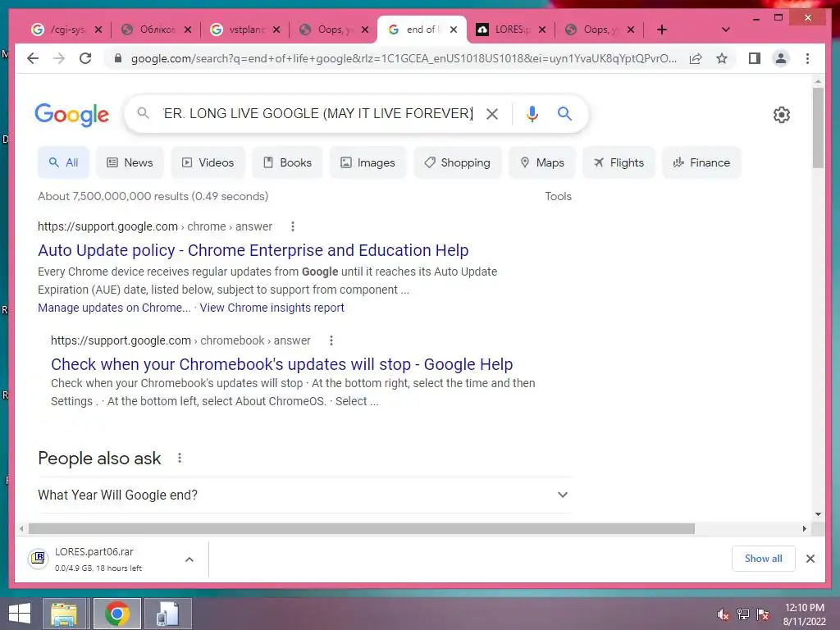Go to Google homepage via logo
Screen dimensions: 840x630
(x=72, y=115)
